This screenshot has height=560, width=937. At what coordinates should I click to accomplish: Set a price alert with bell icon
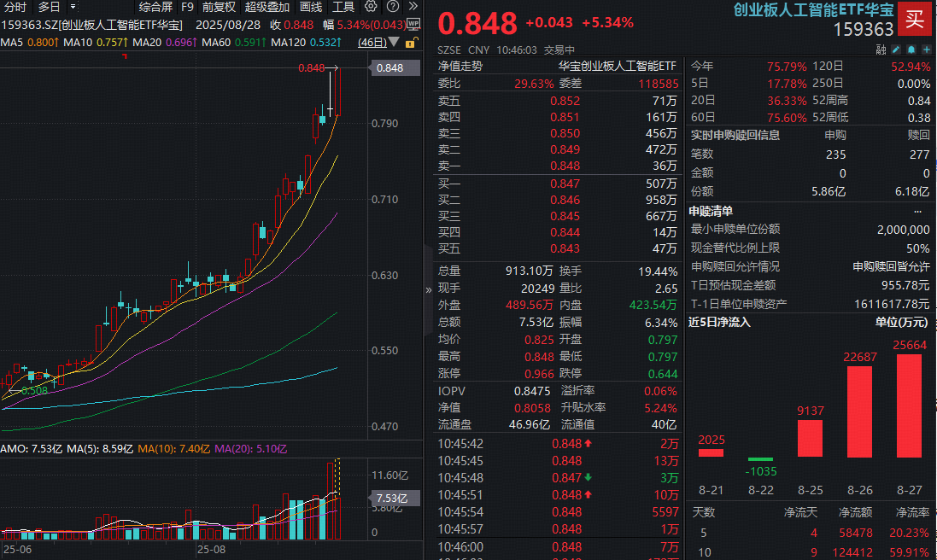[911, 50]
